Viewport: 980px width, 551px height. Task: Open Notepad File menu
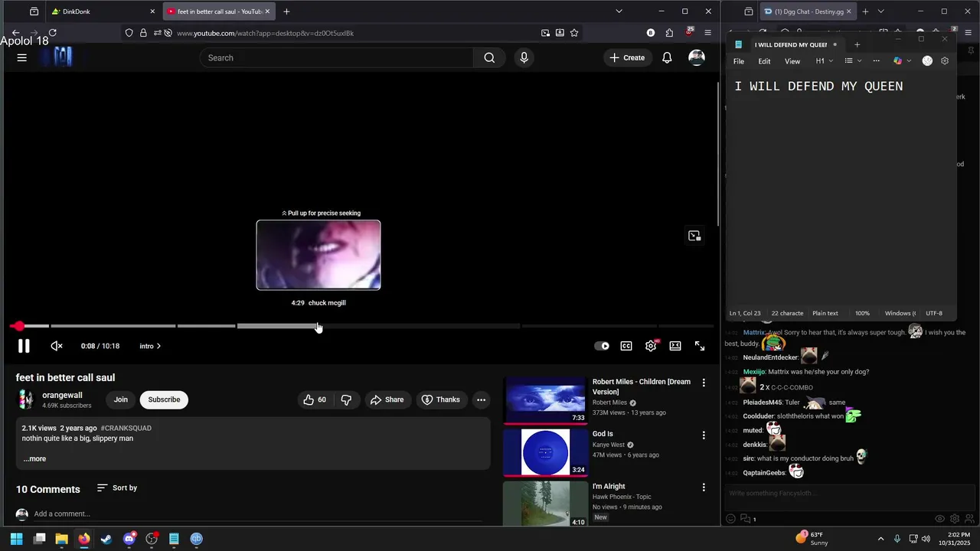tap(739, 61)
